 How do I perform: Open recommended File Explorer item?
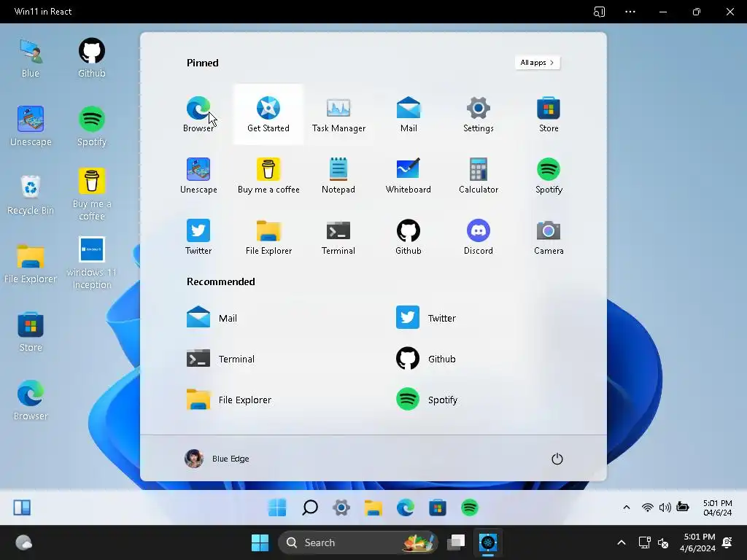coord(229,400)
